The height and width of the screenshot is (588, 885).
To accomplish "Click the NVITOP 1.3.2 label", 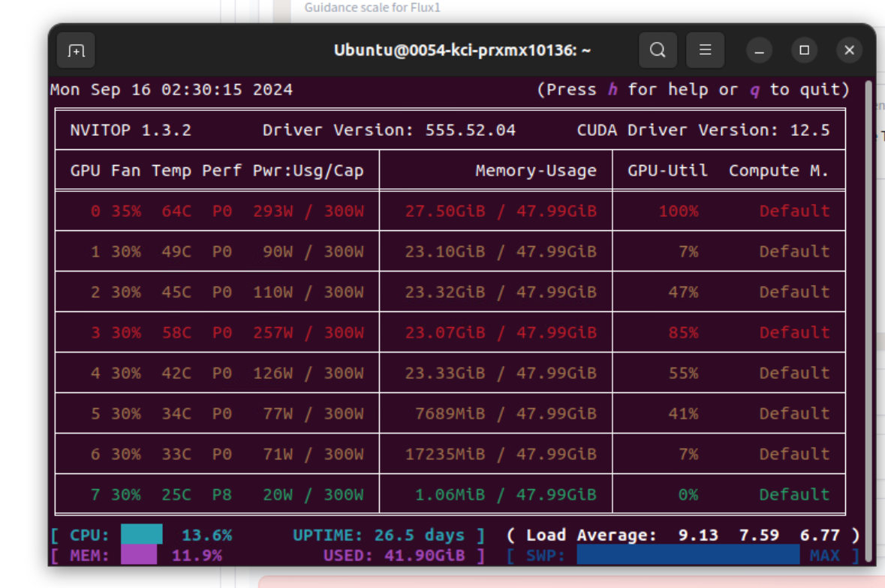I will click(131, 130).
